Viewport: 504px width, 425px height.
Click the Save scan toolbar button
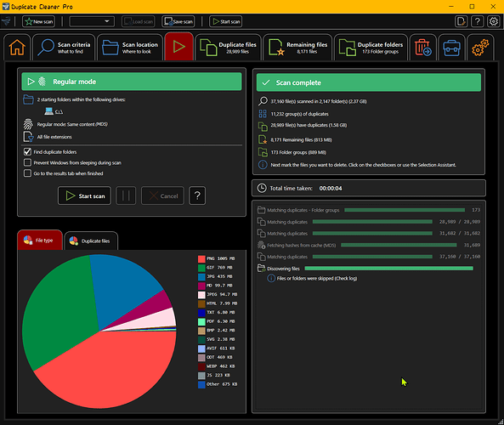(x=178, y=21)
